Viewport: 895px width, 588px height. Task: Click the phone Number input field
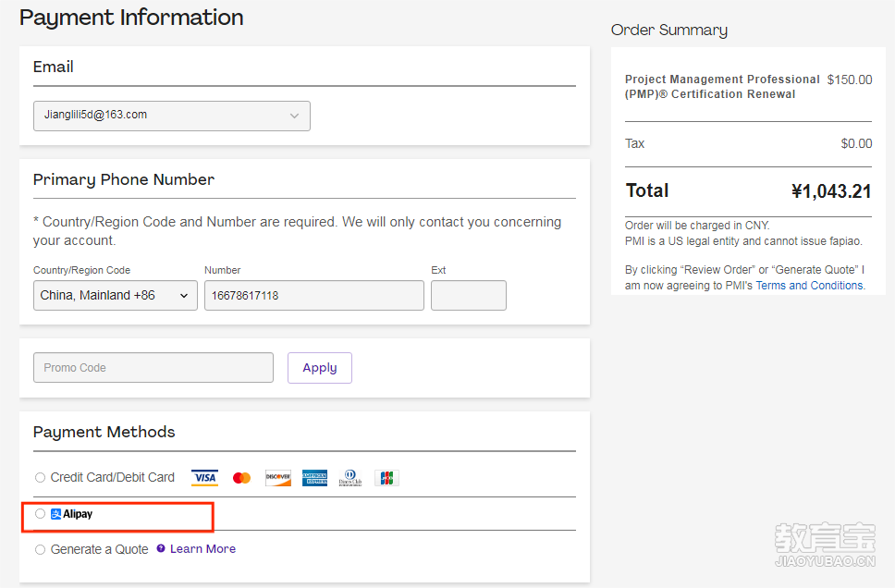(314, 295)
